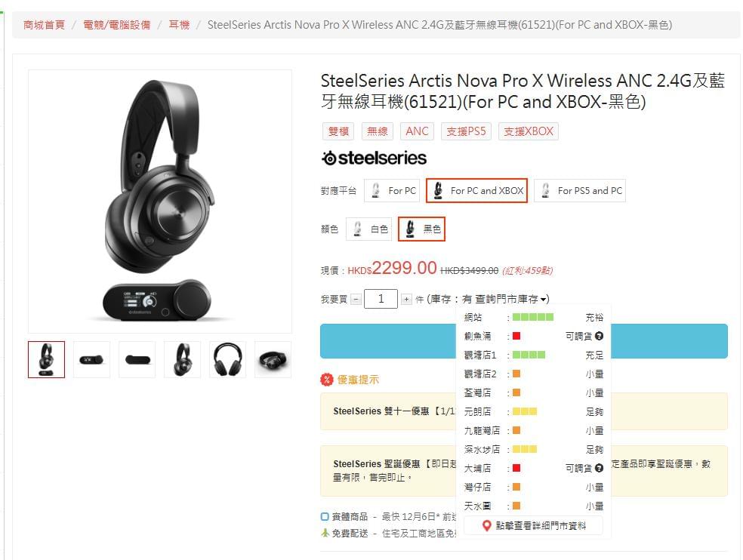Click the 支援XBOX tag
This screenshot has width=743, height=560.
click(x=529, y=131)
